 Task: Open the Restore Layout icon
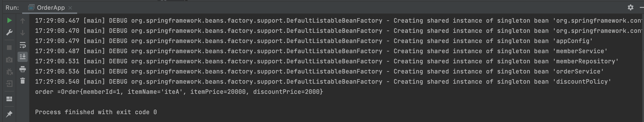[9, 99]
